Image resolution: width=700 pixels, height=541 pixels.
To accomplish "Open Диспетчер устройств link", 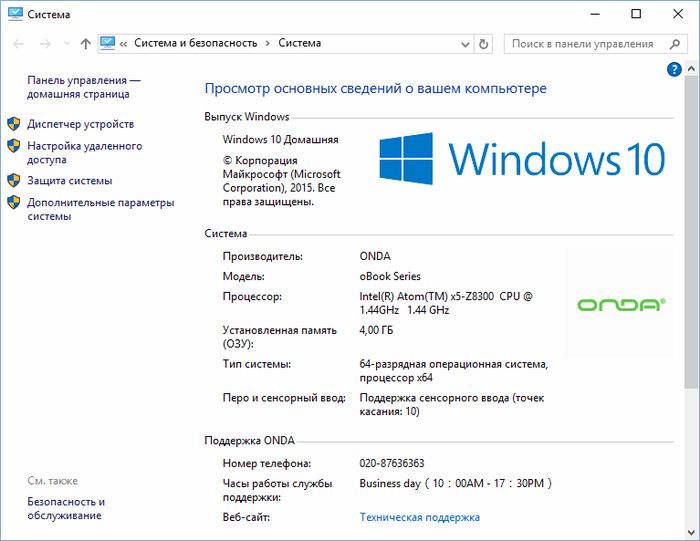I will point(80,124).
